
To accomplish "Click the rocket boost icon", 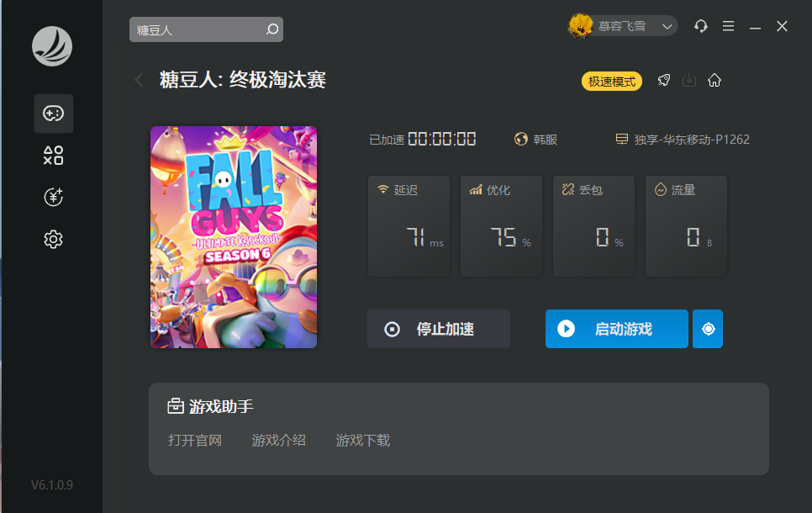I will [664, 81].
